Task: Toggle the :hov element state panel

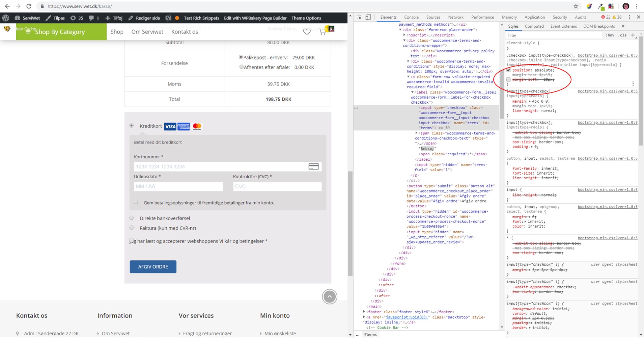Action: [x=610, y=35]
